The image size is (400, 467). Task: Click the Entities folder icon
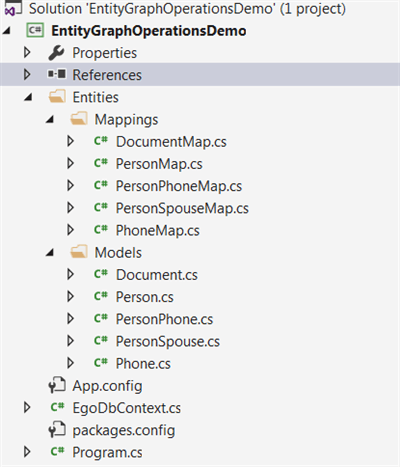point(57,97)
